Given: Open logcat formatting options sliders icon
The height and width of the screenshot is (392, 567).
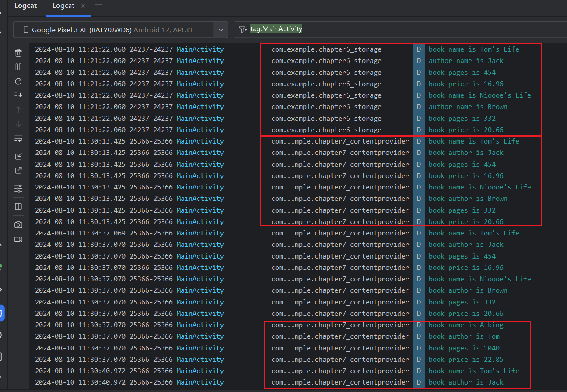Looking at the screenshot, I should [18, 189].
